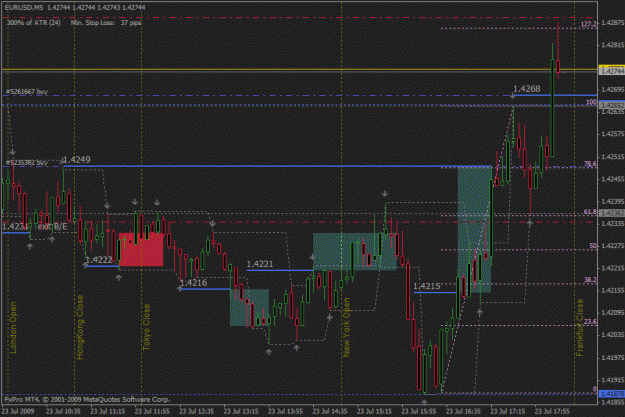This screenshot has height=417, width=625.
Task: Click the '23 Jul 2009' time axis label
Action: coord(18,411)
